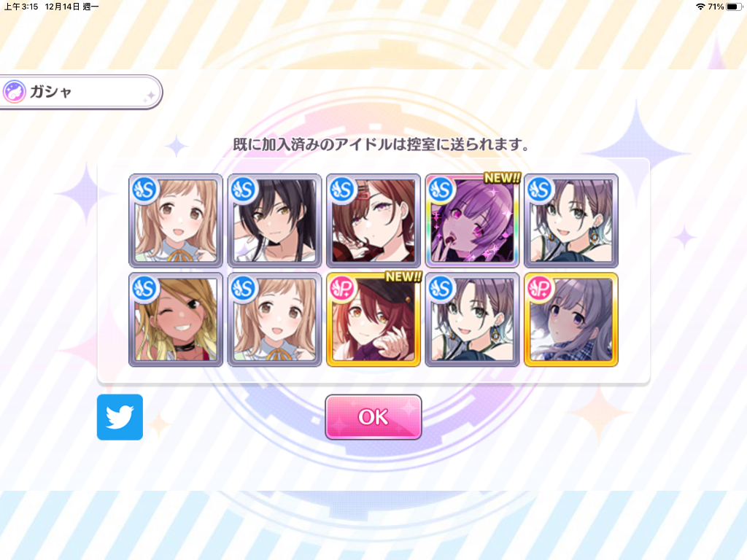
Task: Select bottom-row short purple-haired idol with earrings
Action: click(472, 319)
